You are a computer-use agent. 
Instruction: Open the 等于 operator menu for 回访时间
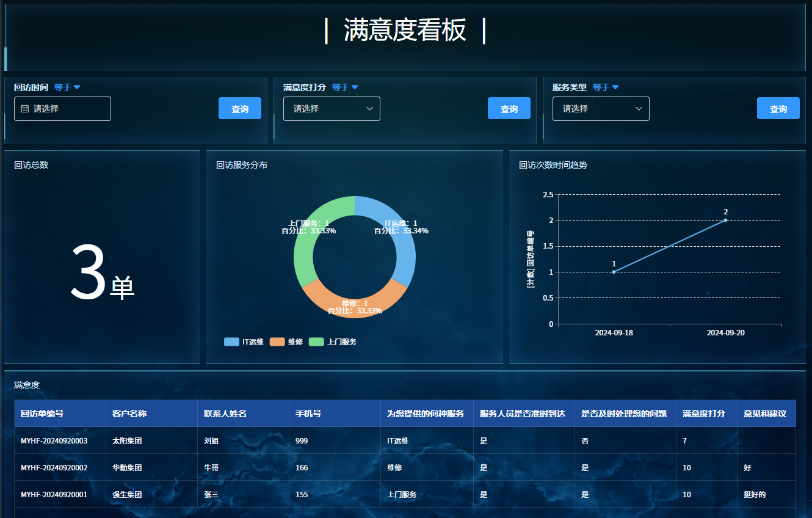[67, 87]
